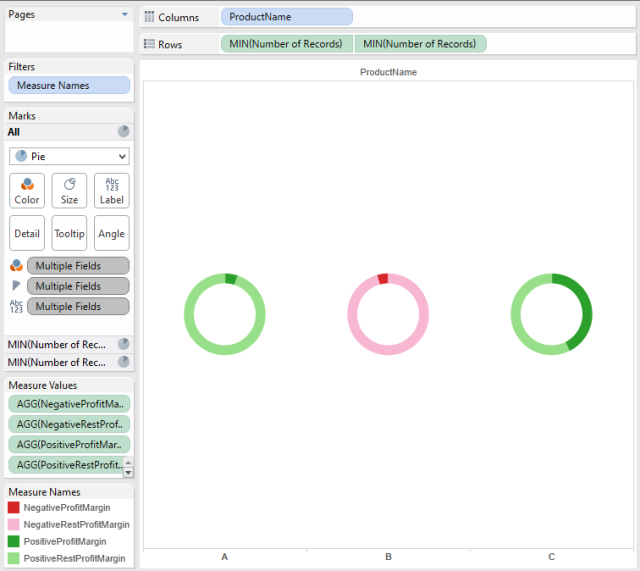Click red NegativeProfitMargin legend swatch
This screenshot has height=571, width=640.
click(x=13, y=507)
